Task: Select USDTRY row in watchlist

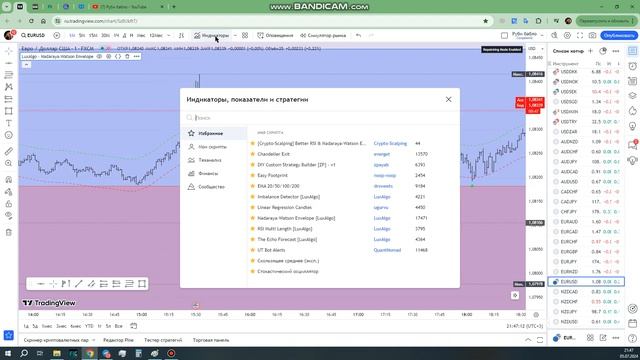Action: (x=586, y=122)
